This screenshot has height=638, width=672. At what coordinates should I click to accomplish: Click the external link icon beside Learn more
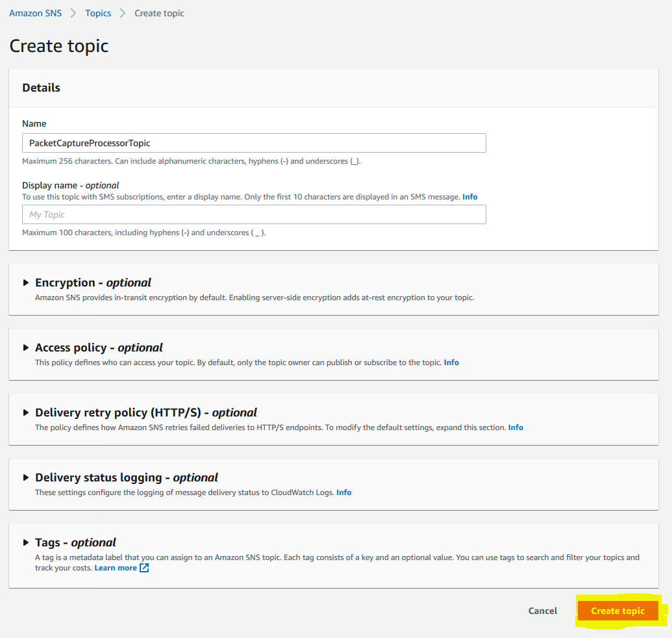click(144, 568)
